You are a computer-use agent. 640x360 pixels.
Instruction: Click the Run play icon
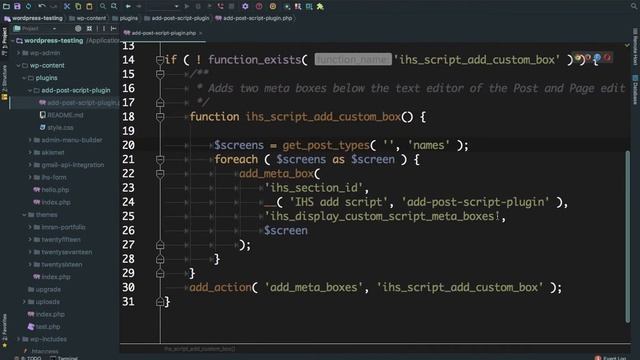click(x=187, y=6)
